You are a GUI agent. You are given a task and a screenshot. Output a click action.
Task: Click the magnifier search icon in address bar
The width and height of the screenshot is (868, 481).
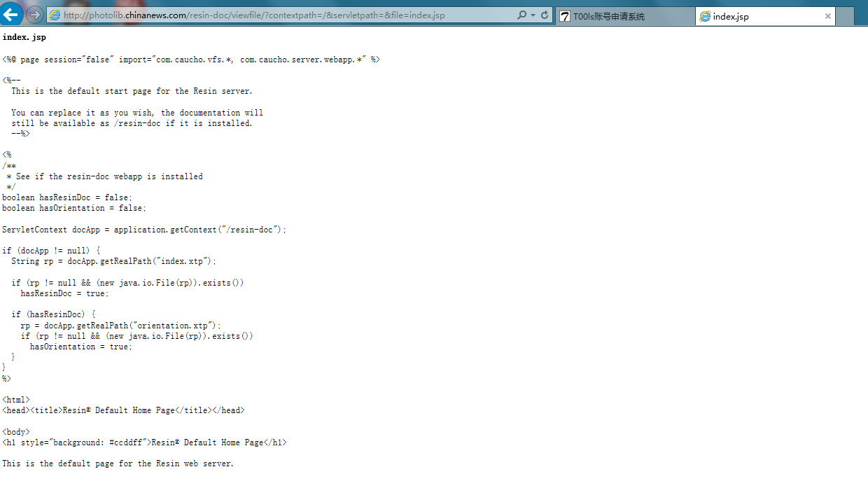[x=522, y=15]
